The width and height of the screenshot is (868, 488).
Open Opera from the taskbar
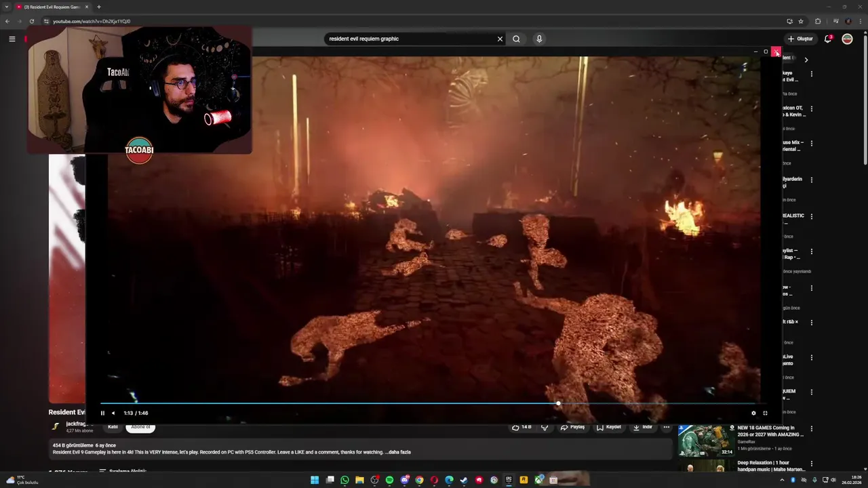434,480
